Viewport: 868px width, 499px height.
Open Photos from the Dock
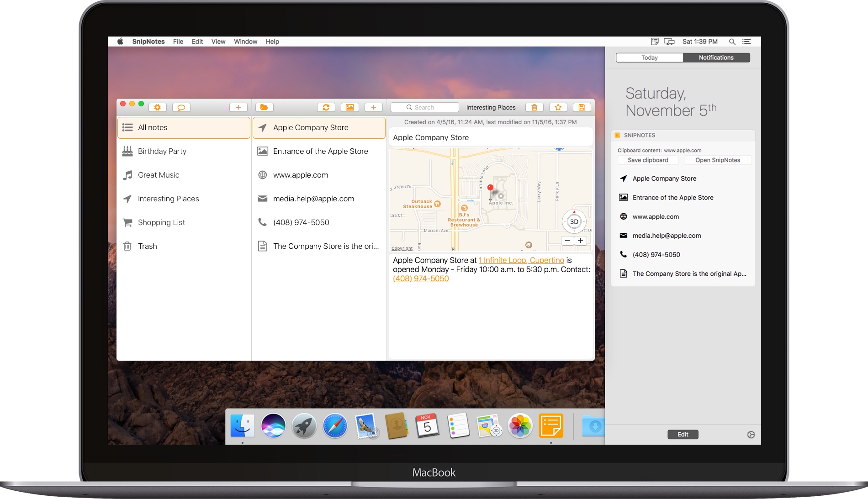click(x=520, y=426)
